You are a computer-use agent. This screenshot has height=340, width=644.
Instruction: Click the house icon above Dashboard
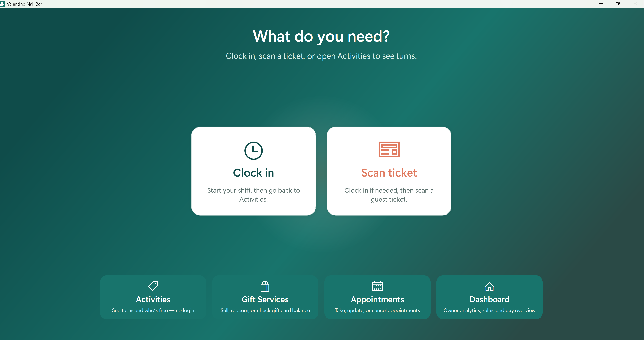pos(489,287)
